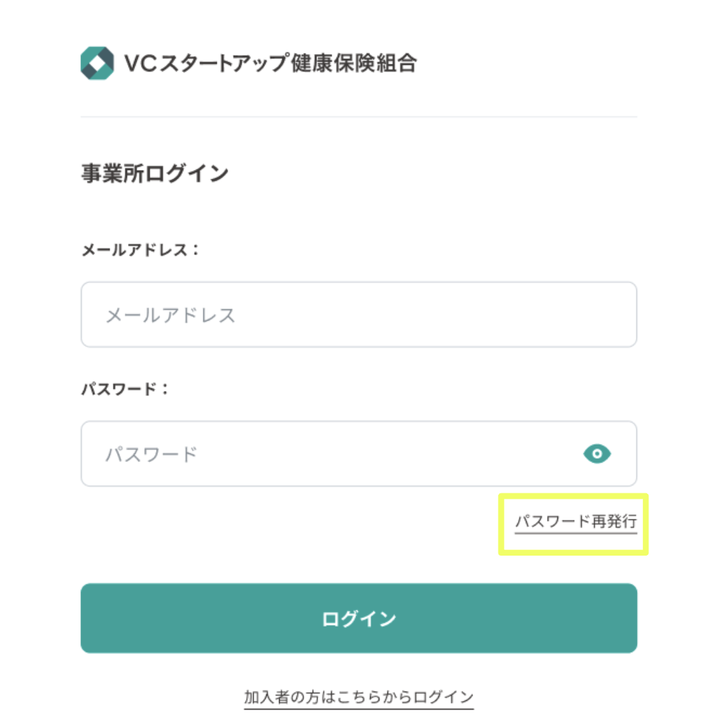Click the teal diamond brand logo
The width and height of the screenshot is (728, 723).
[97, 64]
